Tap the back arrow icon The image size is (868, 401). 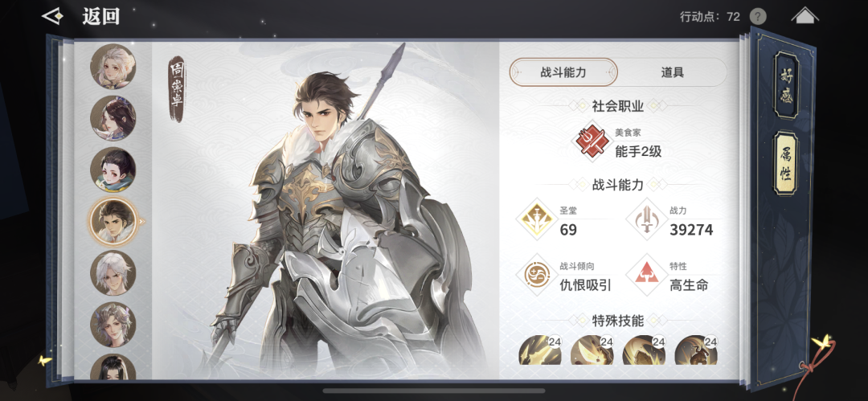[x=52, y=17]
